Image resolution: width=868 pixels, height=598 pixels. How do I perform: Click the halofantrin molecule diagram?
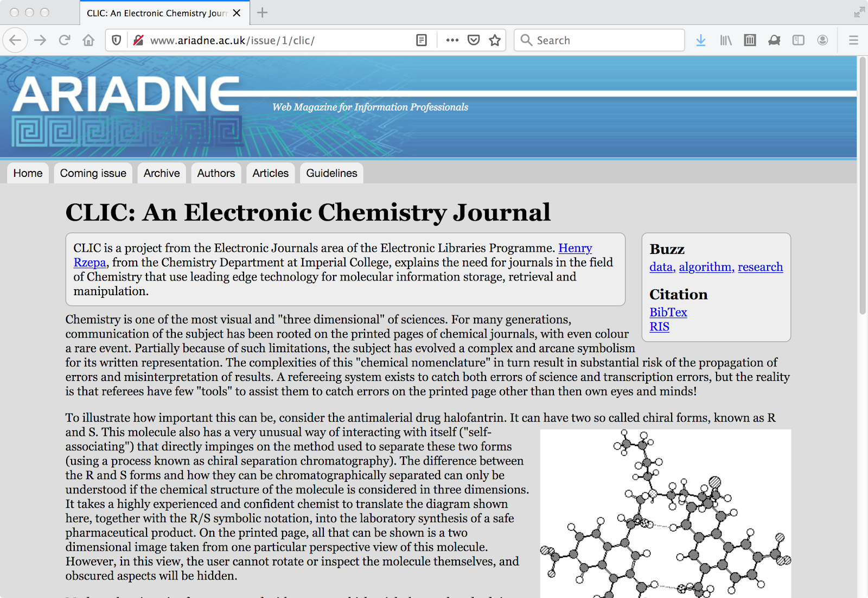(x=666, y=513)
